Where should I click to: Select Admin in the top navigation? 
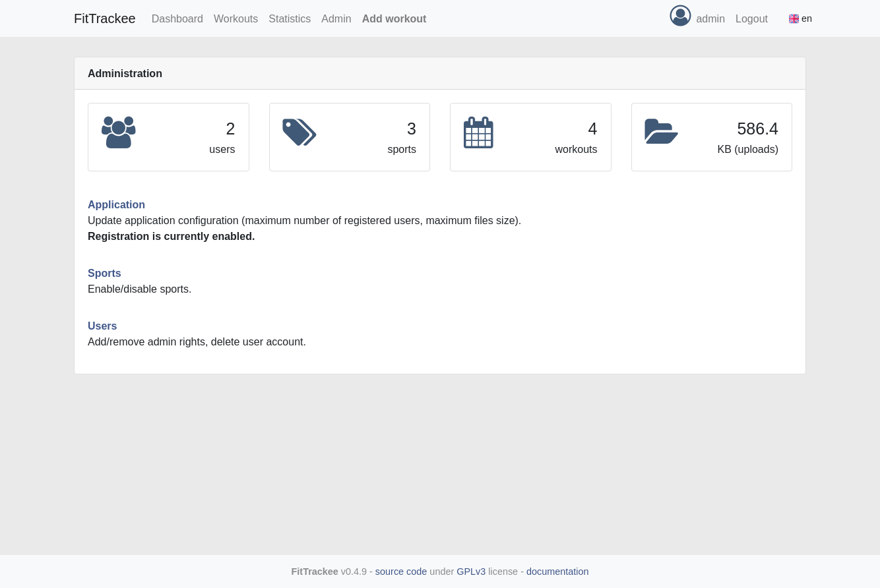pyautogui.click(x=336, y=19)
